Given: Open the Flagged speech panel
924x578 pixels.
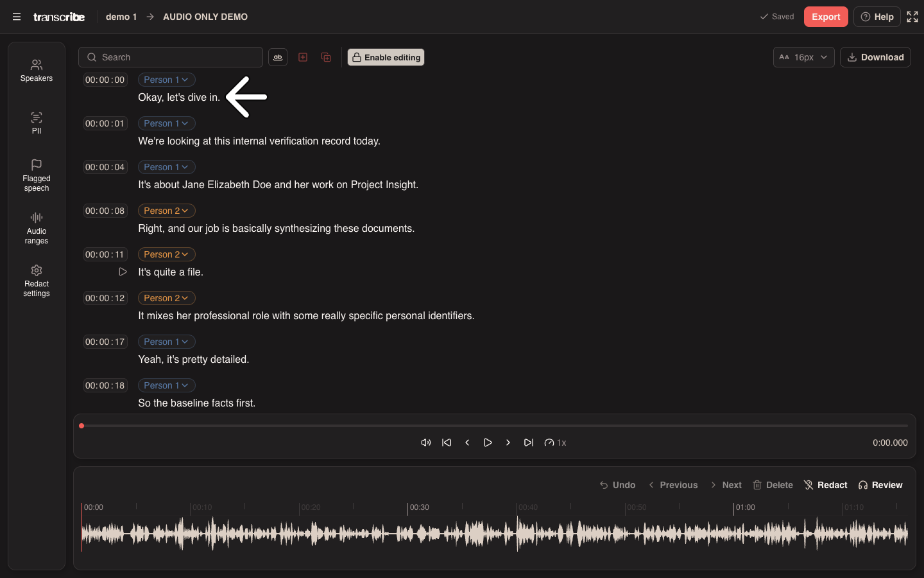Looking at the screenshot, I should pos(37,175).
